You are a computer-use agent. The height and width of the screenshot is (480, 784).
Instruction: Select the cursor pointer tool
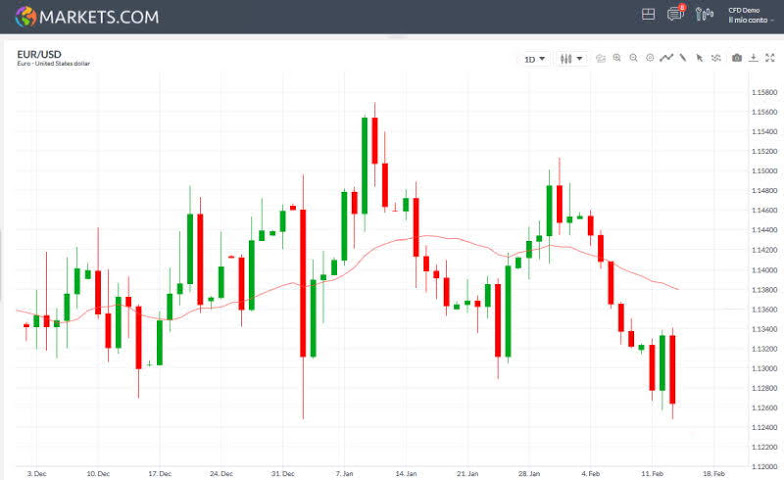699,58
